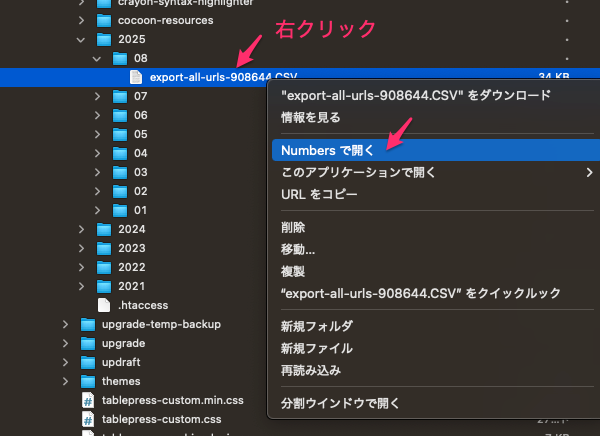Click the themes folder icon
The image size is (600, 436).
87,381
